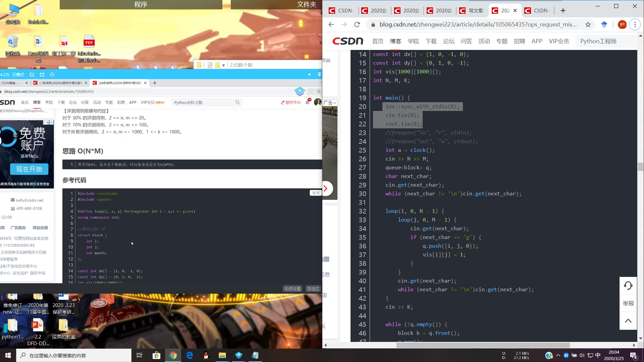Expand the 广告 dropdown chevron
The width and height of the screenshot is (644, 362).
pyautogui.click(x=334, y=103)
